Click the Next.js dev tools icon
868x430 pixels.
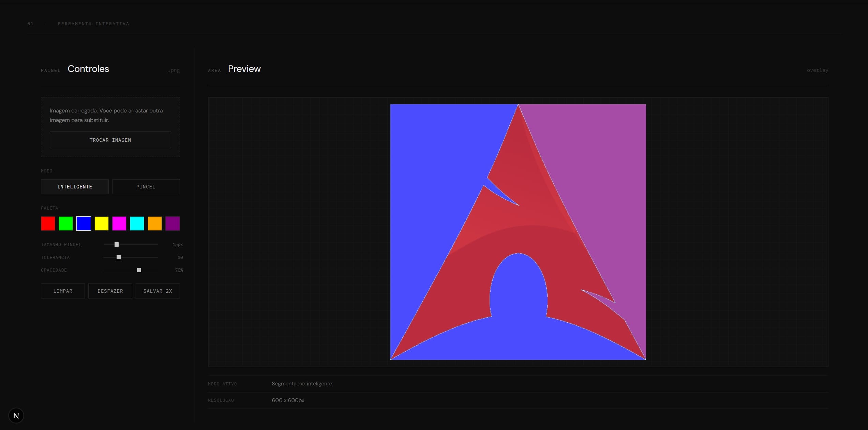pos(16,416)
